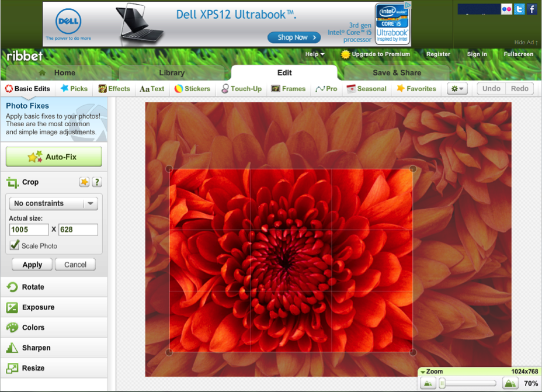Expand the Help menu
542x392 pixels.
[315, 54]
